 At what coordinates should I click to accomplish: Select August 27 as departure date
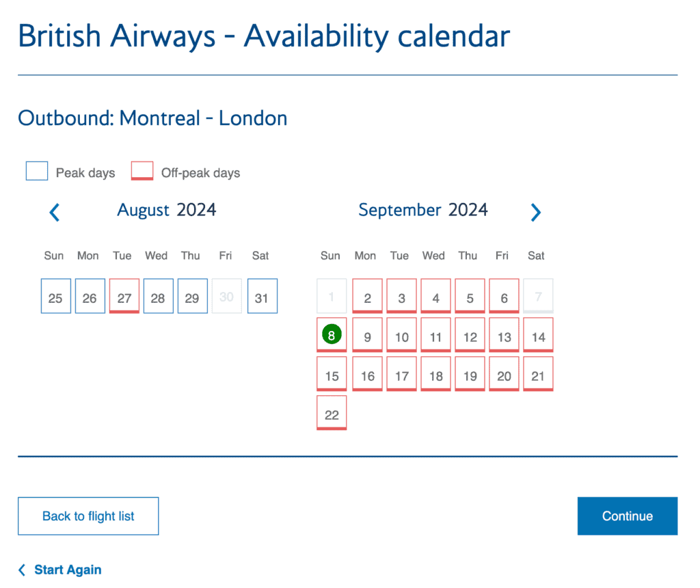coord(124,295)
